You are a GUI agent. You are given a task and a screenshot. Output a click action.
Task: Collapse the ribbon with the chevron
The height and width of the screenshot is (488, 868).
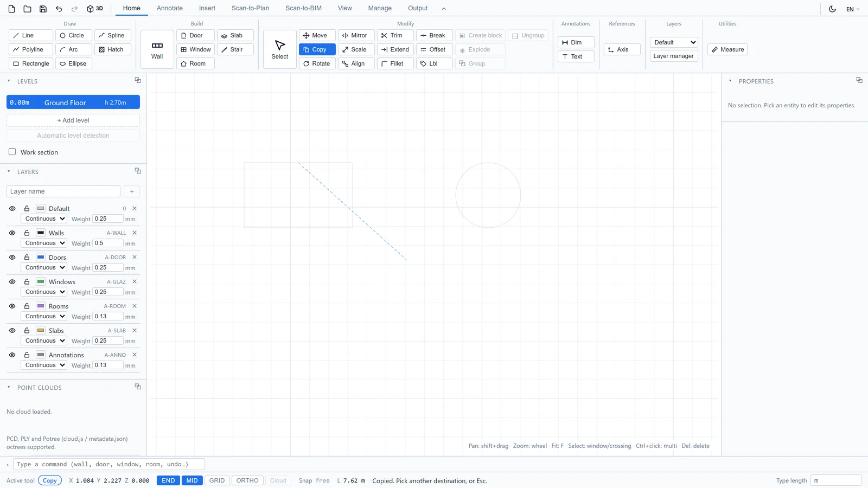tap(444, 9)
